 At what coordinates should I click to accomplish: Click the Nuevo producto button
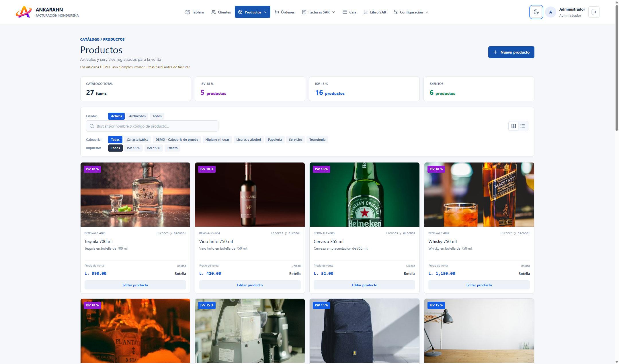pyautogui.click(x=511, y=52)
